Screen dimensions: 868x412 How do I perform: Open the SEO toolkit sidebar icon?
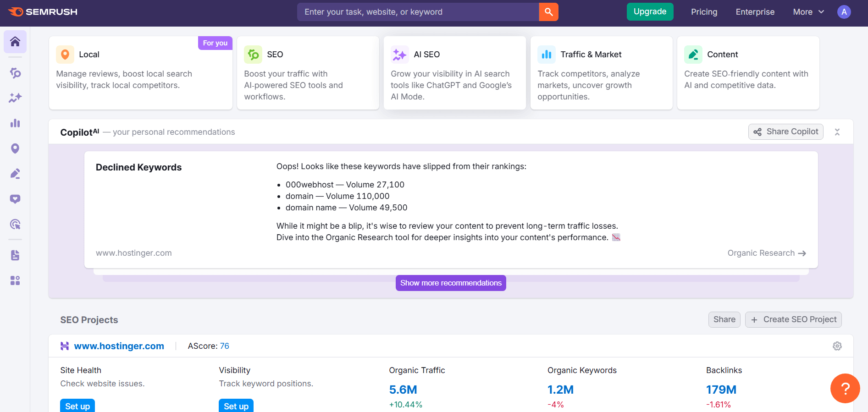click(x=15, y=73)
